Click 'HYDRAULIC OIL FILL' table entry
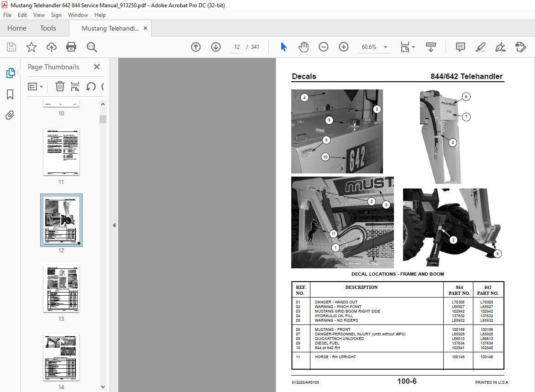Screen dimensions: 535x392 334,316
